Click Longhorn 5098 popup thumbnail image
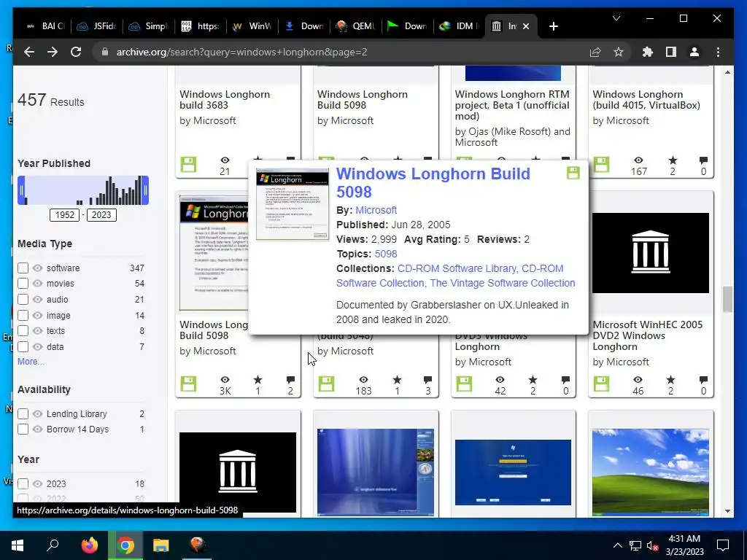Image resolution: width=747 pixels, height=560 pixels. (292, 204)
